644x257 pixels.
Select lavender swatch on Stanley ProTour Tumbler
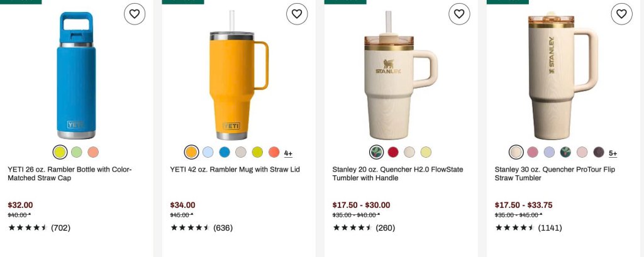[x=549, y=152]
